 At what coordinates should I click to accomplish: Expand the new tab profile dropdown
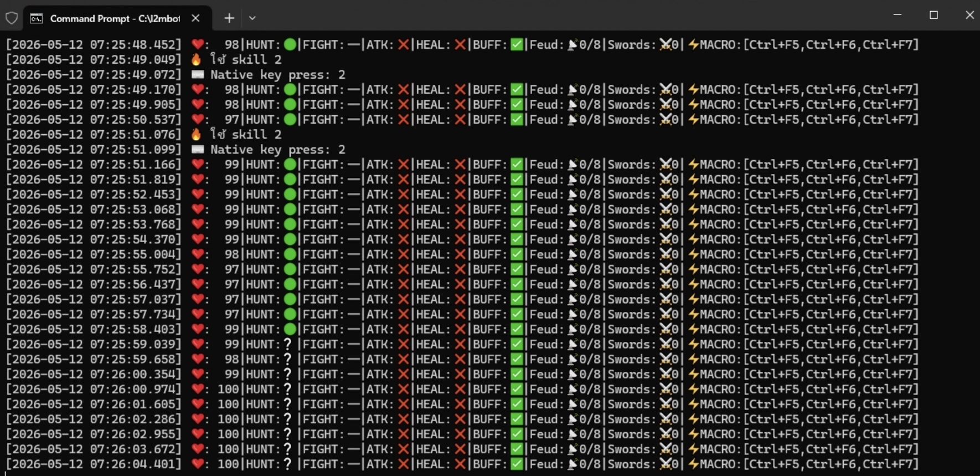252,18
